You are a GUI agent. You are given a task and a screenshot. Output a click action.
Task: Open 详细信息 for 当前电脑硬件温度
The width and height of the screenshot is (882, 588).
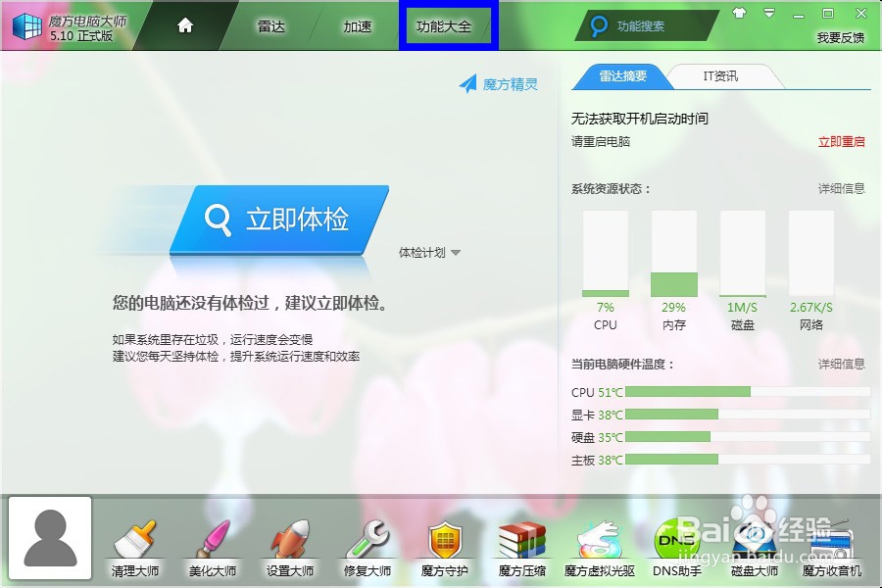click(841, 364)
